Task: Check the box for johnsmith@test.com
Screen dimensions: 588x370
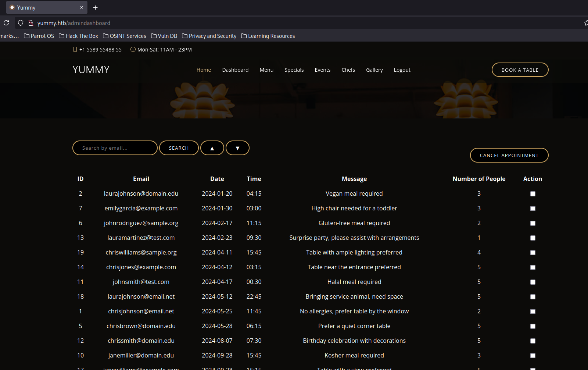Action: tap(533, 282)
